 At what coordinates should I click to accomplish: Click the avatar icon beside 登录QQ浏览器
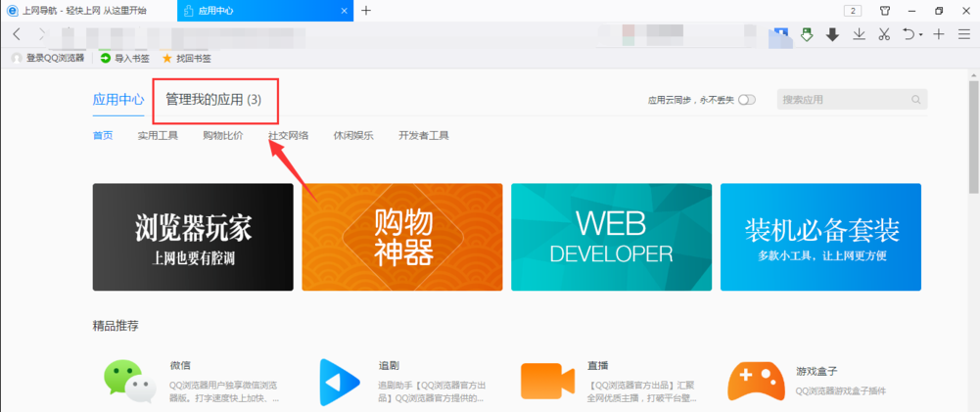(x=17, y=58)
